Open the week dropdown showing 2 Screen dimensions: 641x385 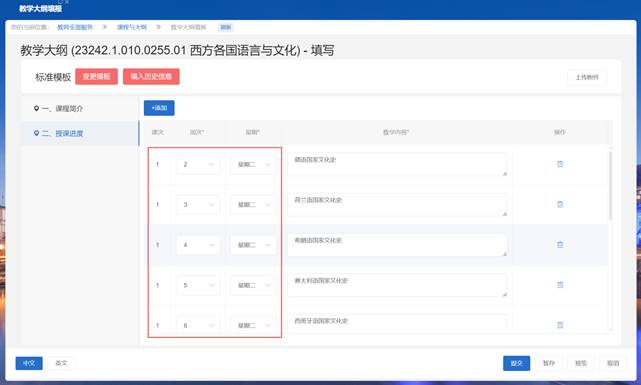point(198,164)
